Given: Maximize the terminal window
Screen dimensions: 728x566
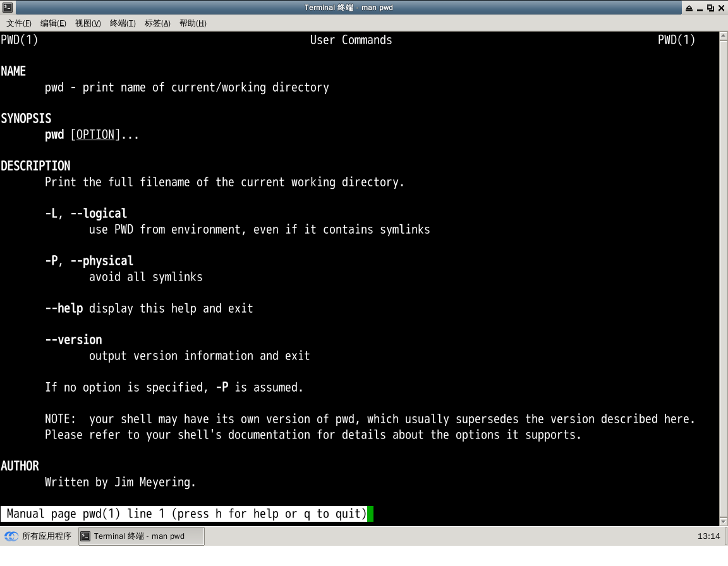Looking at the screenshot, I should click(710, 8).
